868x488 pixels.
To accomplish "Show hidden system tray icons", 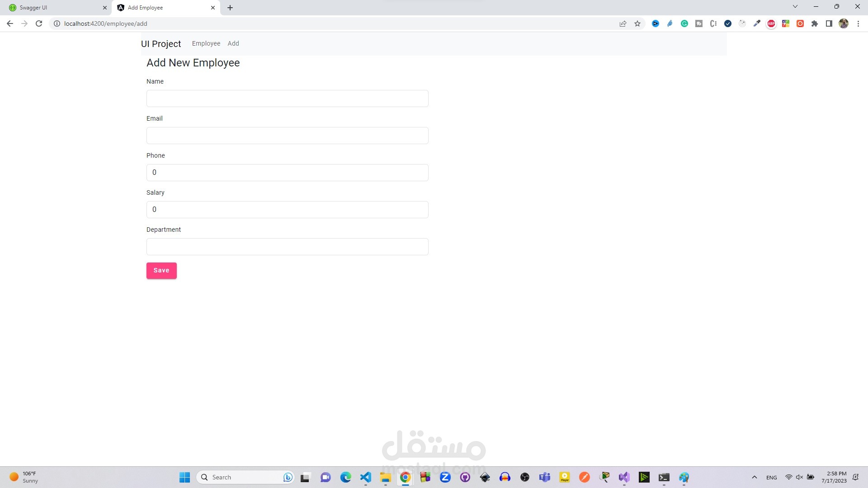I will [x=754, y=477].
